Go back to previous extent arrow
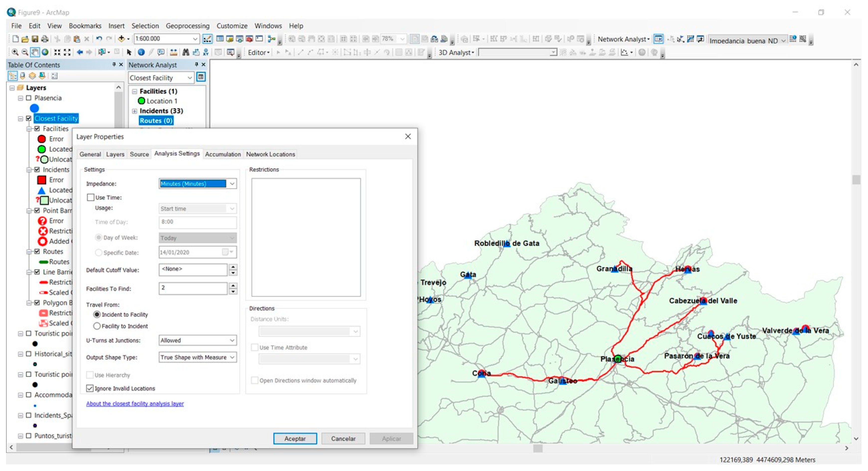868x471 pixels. pos(80,52)
